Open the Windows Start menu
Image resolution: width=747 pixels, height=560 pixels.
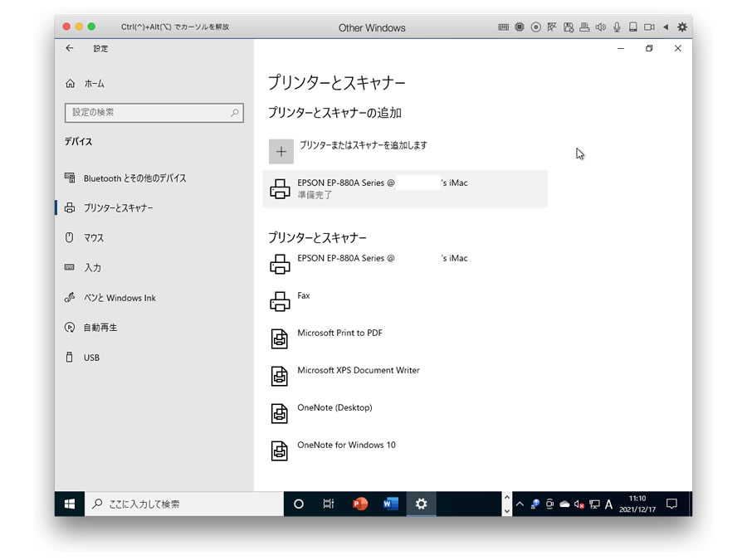click(70, 504)
